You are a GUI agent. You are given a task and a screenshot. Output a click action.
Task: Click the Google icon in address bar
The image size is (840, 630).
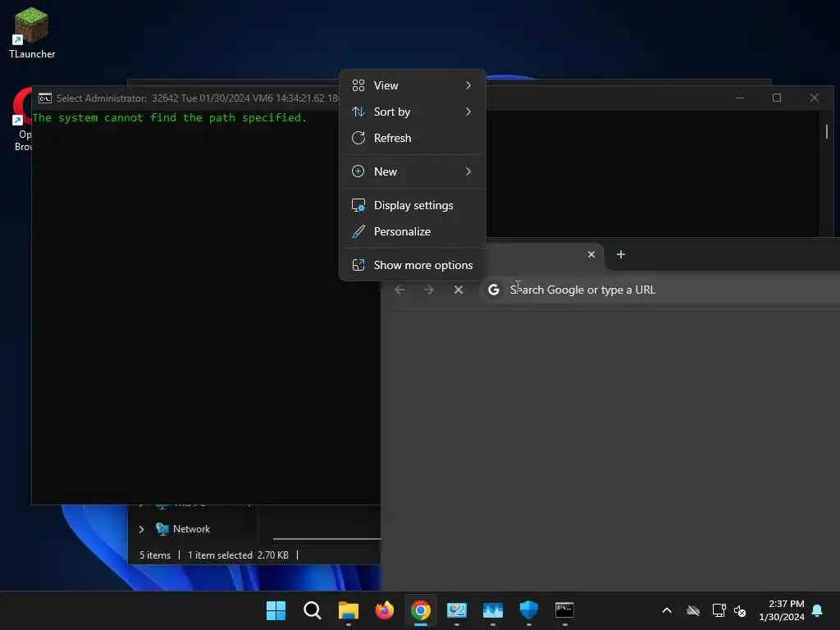click(x=494, y=290)
